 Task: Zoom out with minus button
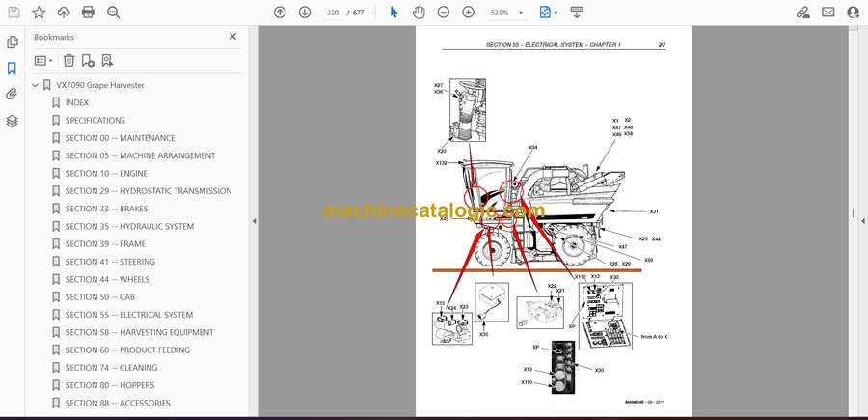444,13
